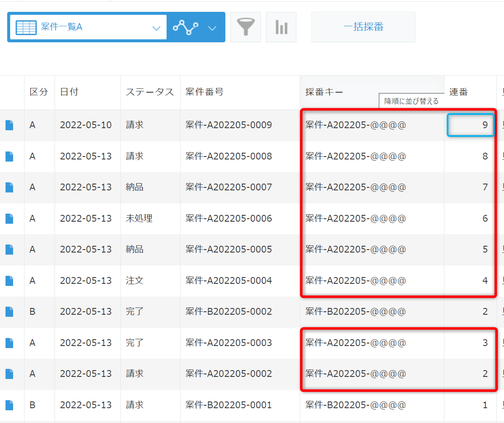The image size is (504, 423).
Task: Select the 連番 cell showing 9
Action: tap(471, 125)
